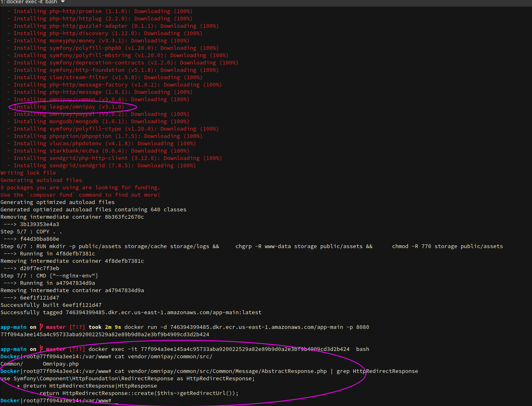Viewport: 532px width, 406px height.
Task: Click the 'return HttpRedirectResponse::create' line
Action: (x=139, y=393)
